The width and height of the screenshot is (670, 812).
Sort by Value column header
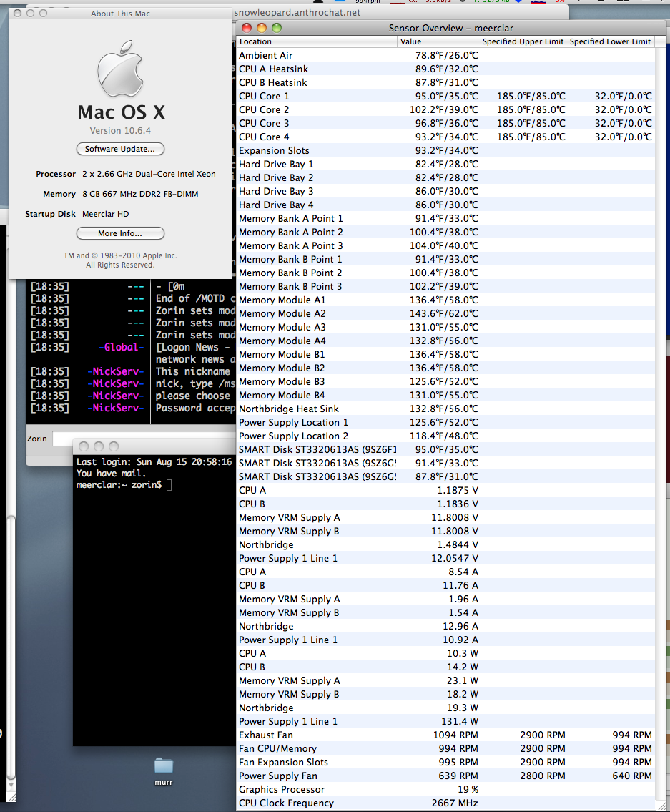point(438,41)
